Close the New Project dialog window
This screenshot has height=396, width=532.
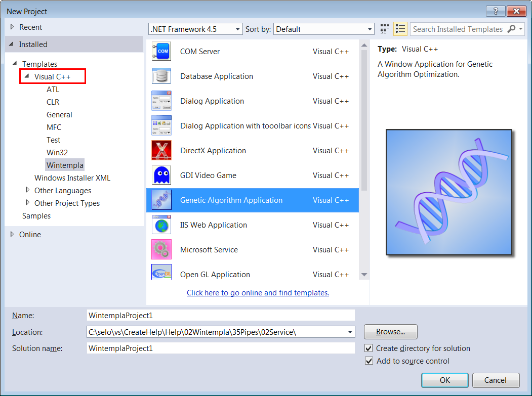(x=516, y=11)
